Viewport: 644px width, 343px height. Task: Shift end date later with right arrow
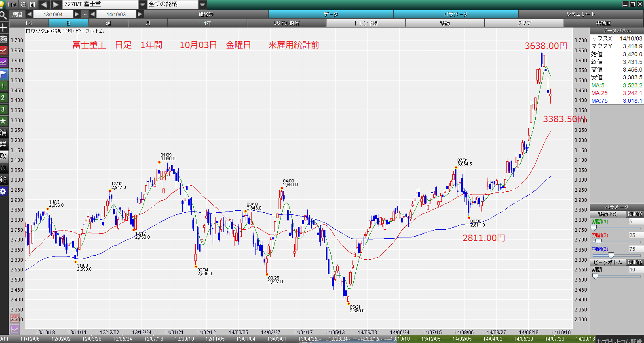coord(140,14)
